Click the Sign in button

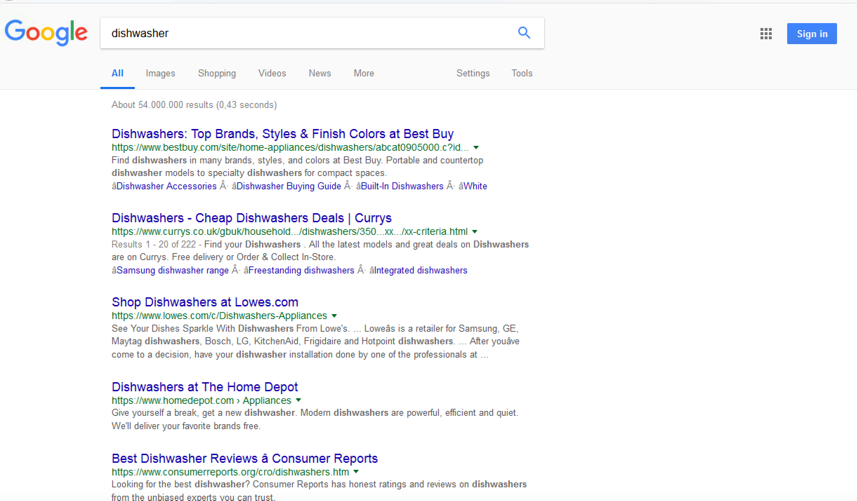(812, 33)
